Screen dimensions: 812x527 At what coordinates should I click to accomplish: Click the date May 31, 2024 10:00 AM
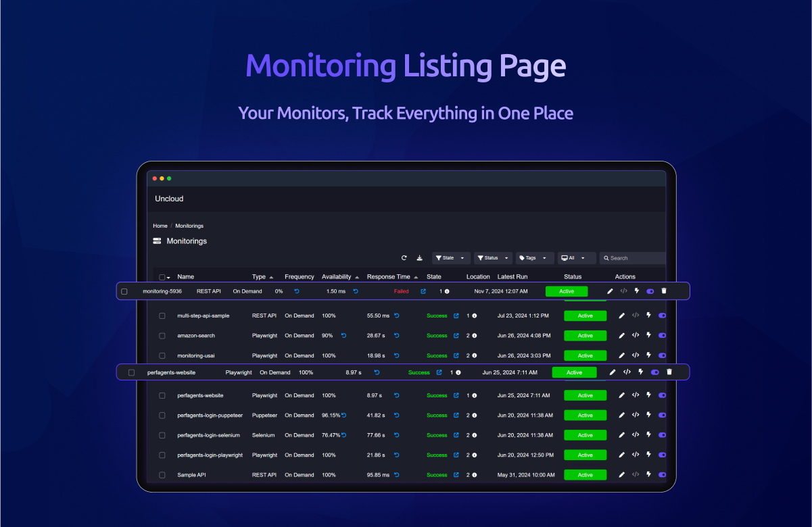pos(525,475)
